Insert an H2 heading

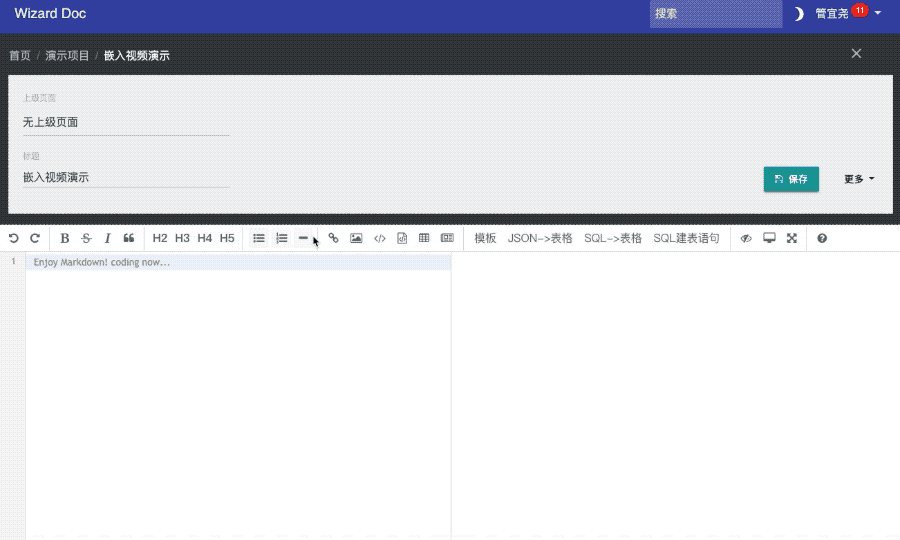tap(160, 238)
